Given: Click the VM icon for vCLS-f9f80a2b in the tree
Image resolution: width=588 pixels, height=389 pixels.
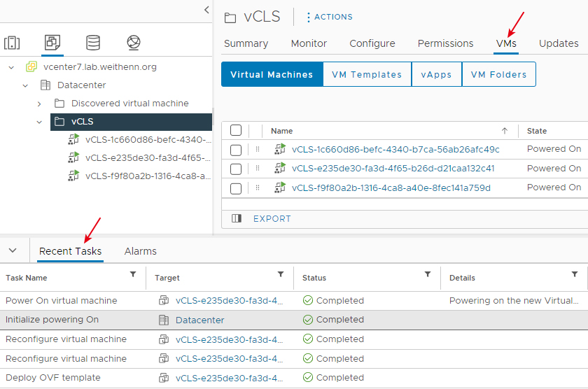Looking at the screenshot, I should pos(73,176).
